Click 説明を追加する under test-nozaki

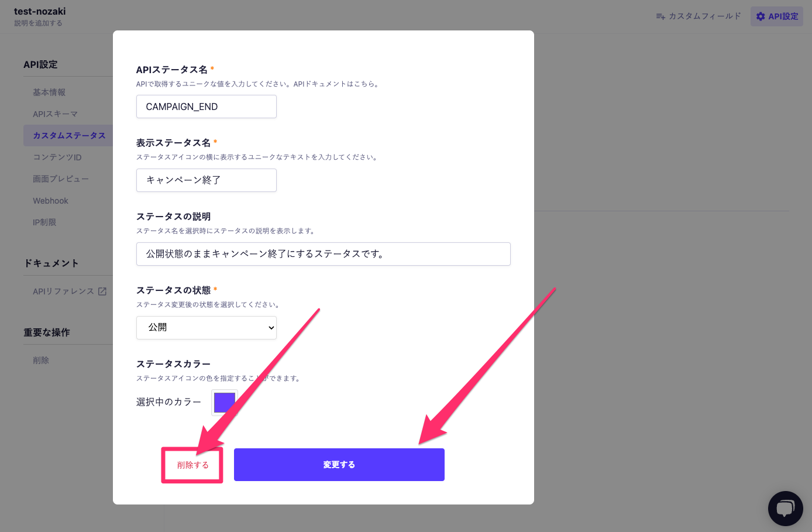tap(38, 23)
